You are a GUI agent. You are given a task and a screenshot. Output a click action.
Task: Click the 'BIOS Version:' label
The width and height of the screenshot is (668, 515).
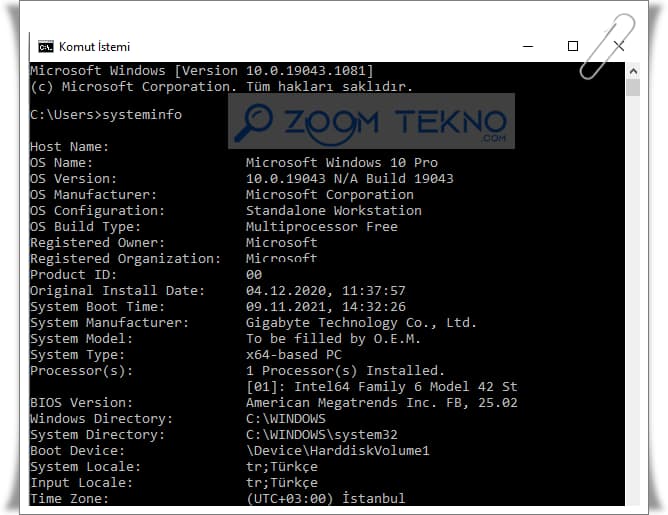(x=81, y=403)
